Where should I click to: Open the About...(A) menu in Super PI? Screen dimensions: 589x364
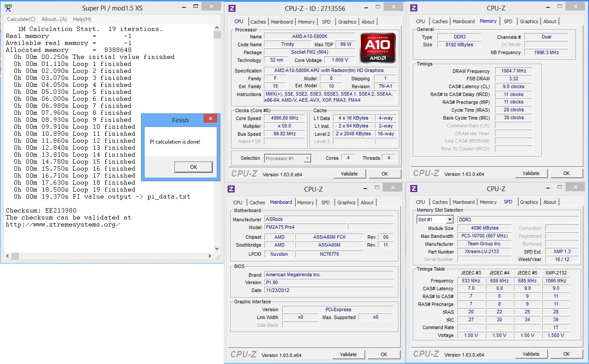(x=54, y=19)
